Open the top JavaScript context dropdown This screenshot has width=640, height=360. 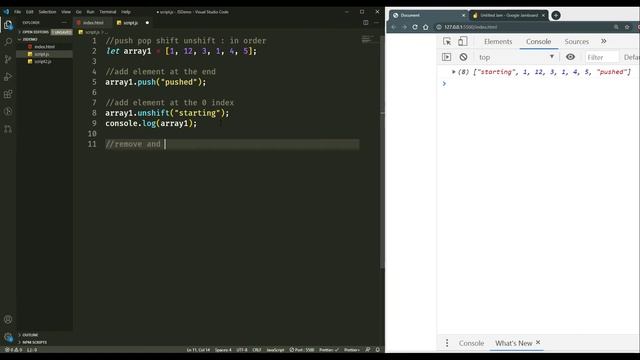516,57
